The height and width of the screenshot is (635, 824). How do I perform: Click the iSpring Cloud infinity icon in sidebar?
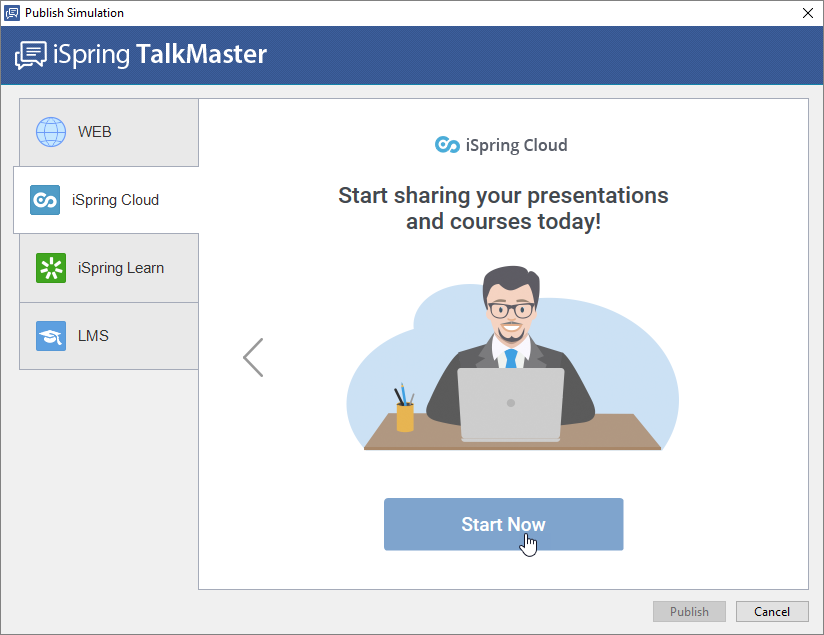[45, 200]
